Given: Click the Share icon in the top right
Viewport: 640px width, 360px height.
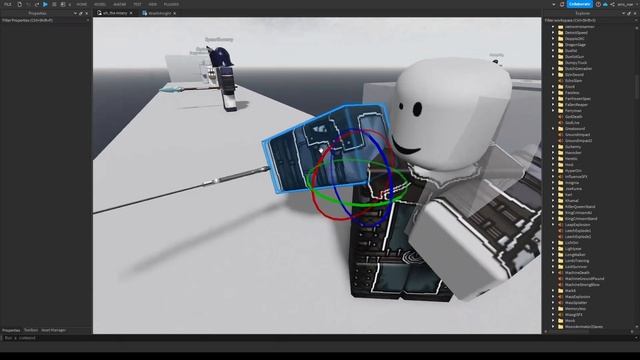Looking at the screenshot, I should pyautogui.click(x=612, y=4).
